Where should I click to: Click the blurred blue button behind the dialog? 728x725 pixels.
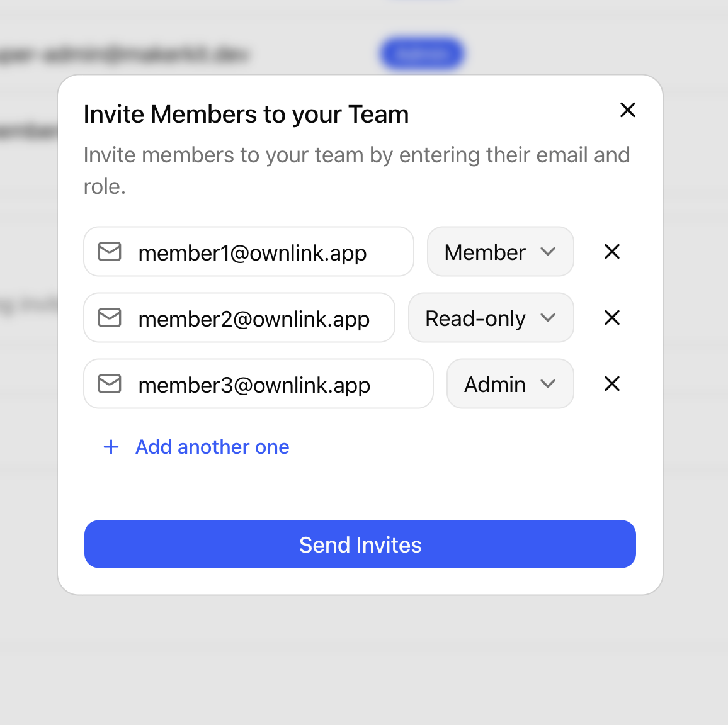(x=421, y=54)
